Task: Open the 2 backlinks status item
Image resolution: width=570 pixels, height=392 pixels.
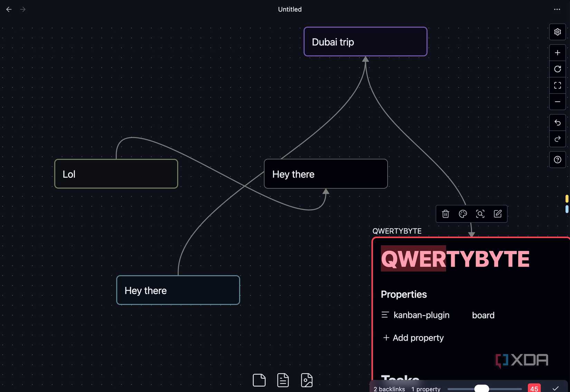Action: coord(389,389)
